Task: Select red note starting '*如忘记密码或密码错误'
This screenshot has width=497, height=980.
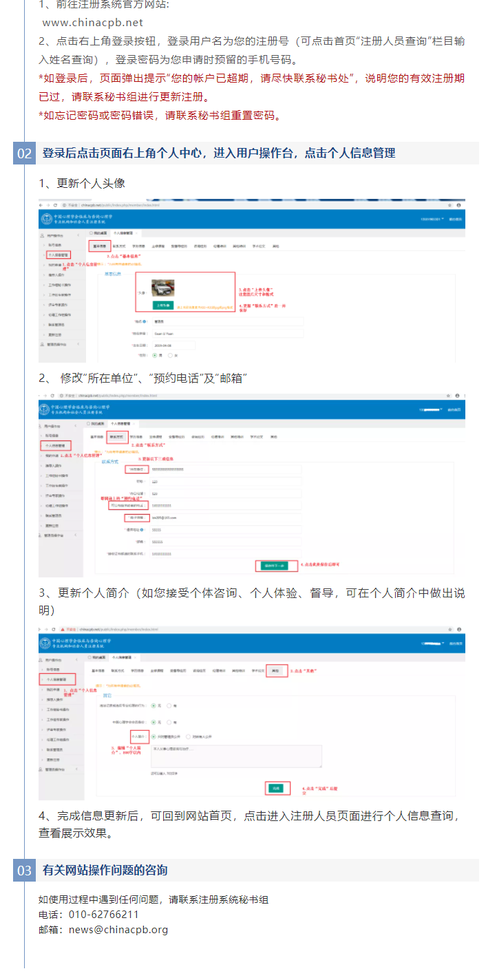Action: tap(162, 115)
